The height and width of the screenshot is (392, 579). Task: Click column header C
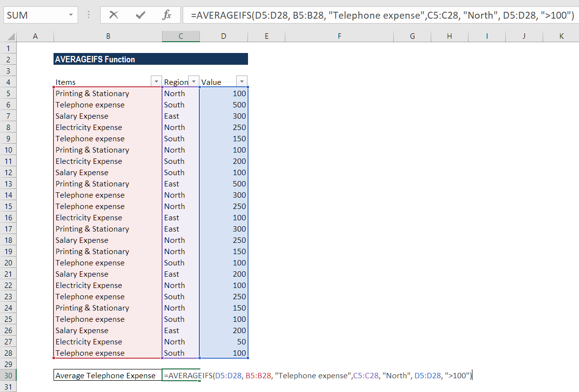click(181, 36)
